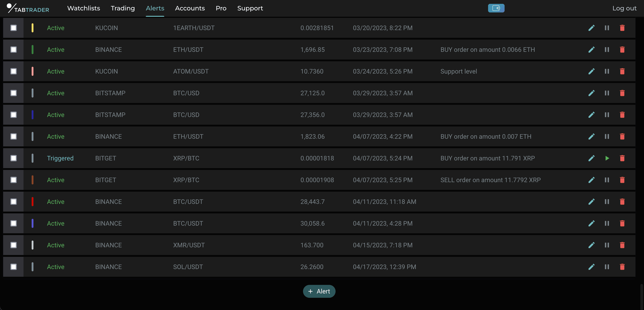Click the SOL/USDT pair name
This screenshot has height=310, width=644.
188,267
